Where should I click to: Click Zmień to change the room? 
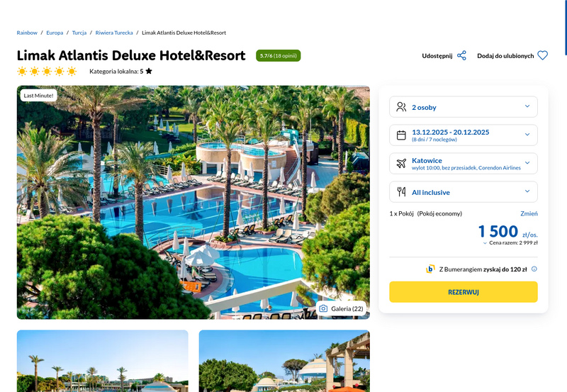point(529,213)
